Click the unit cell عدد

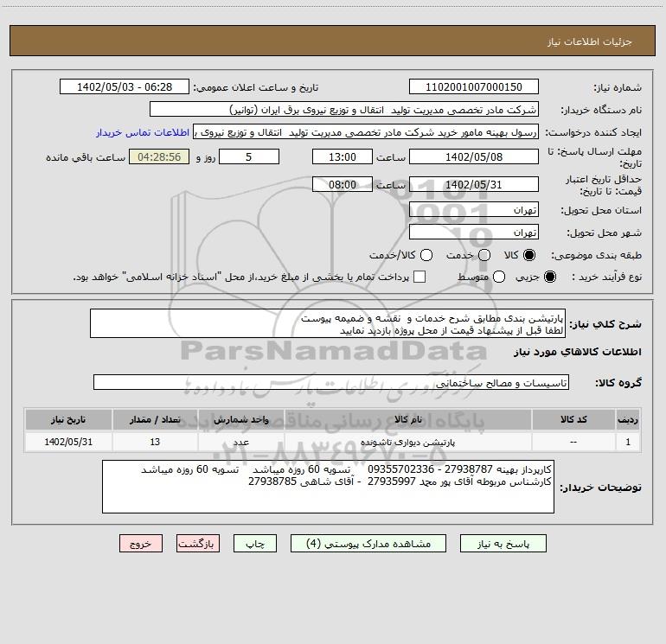[240, 442]
